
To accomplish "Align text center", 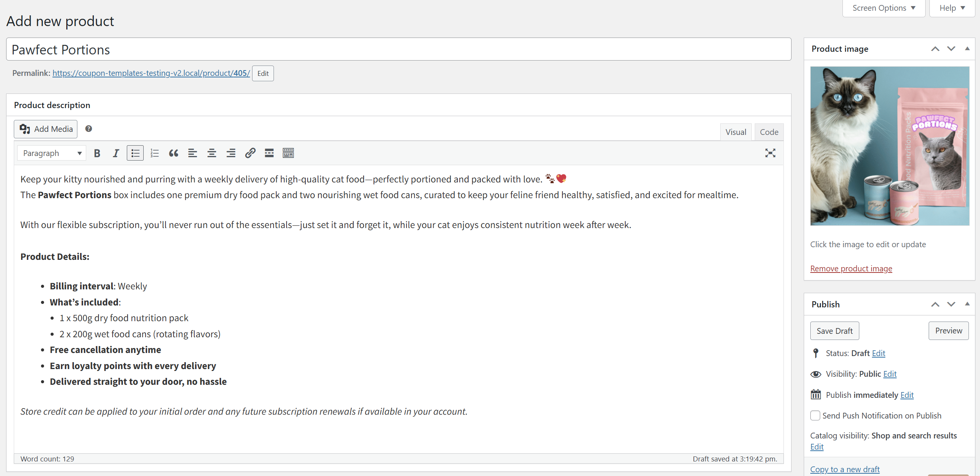I will (x=212, y=153).
